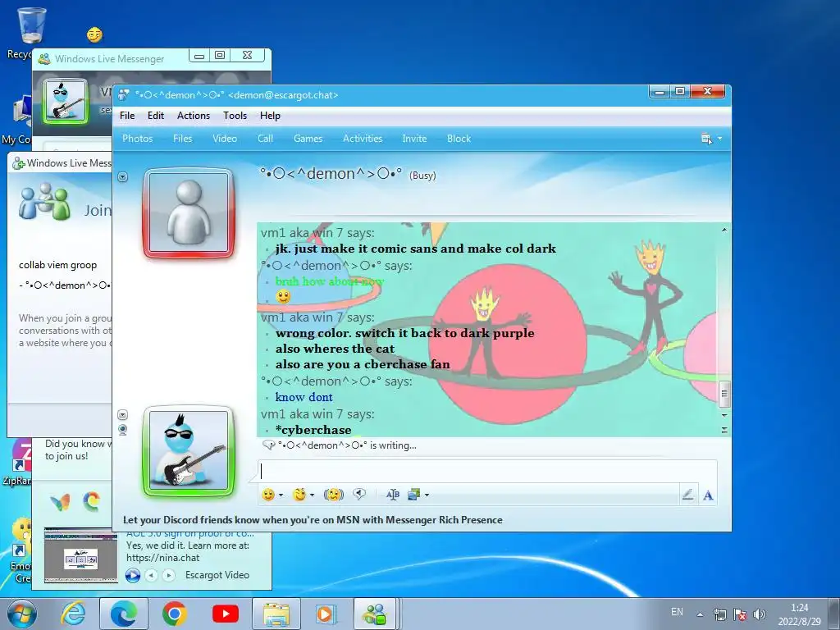840x630 pixels.
Task: Switch to handwriting pen mode
Action: point(688,495)
